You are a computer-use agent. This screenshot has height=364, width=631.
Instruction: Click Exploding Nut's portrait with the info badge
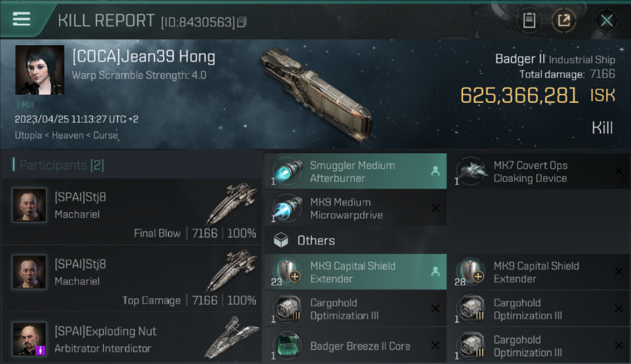30,339
